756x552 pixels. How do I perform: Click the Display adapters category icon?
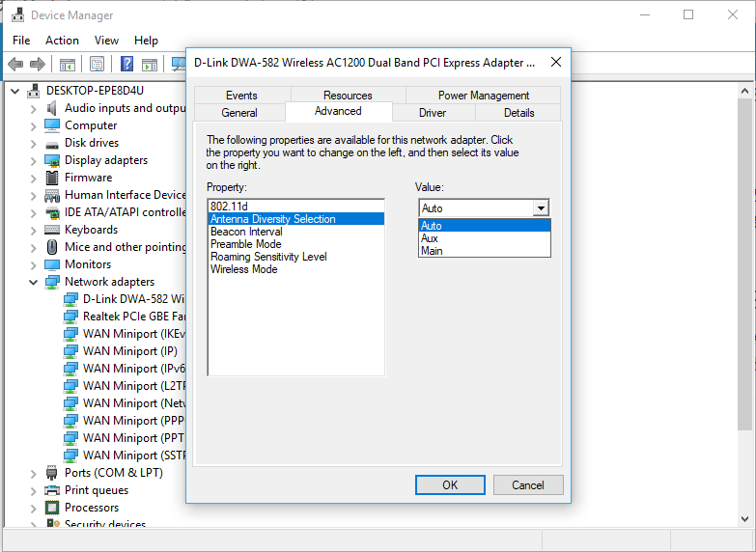(x=51, y=160)
